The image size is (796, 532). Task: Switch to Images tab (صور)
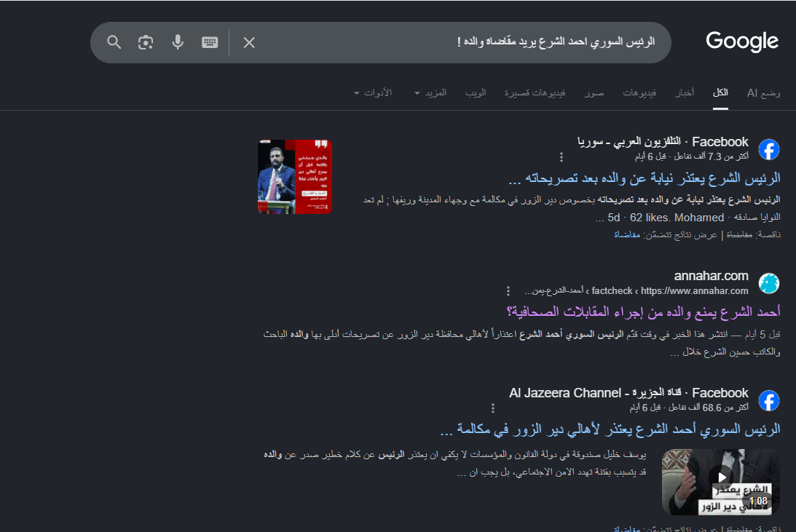[594, 93]
